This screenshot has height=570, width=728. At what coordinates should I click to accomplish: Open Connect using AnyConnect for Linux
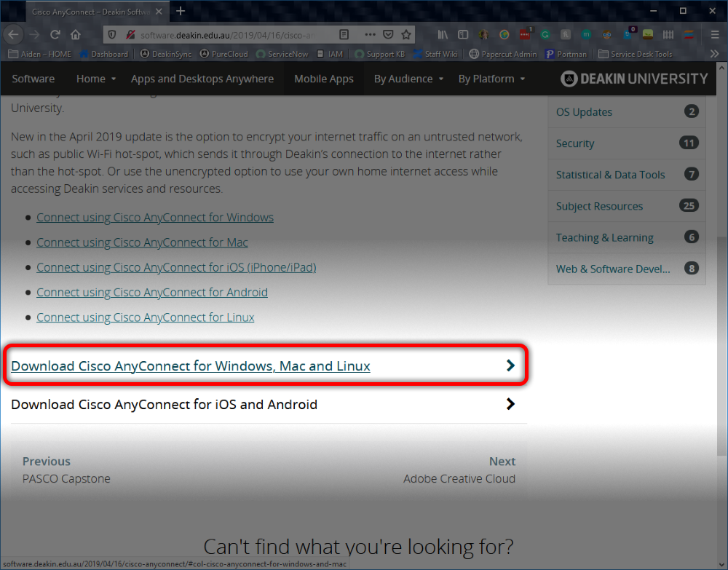146,317
